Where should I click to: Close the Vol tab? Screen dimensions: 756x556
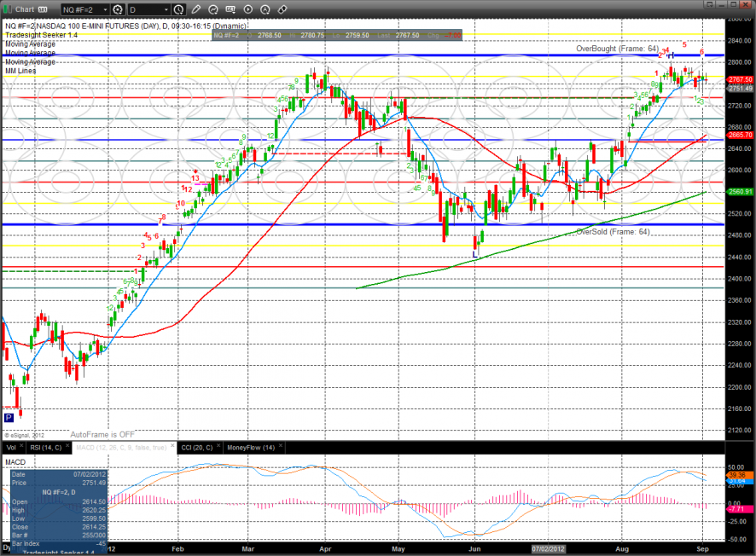click(21, 446)
